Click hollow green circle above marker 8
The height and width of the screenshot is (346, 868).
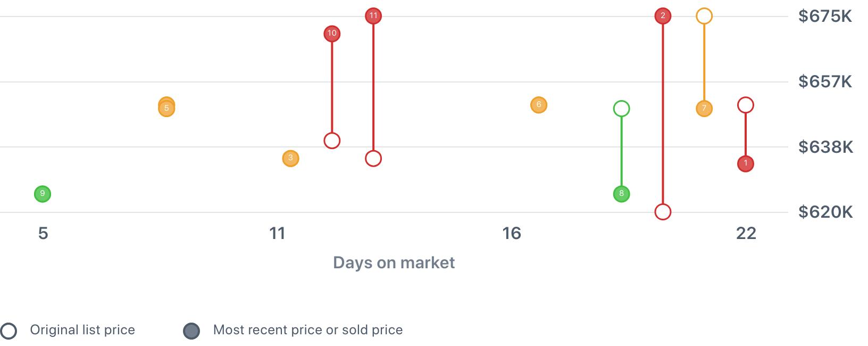621,109
